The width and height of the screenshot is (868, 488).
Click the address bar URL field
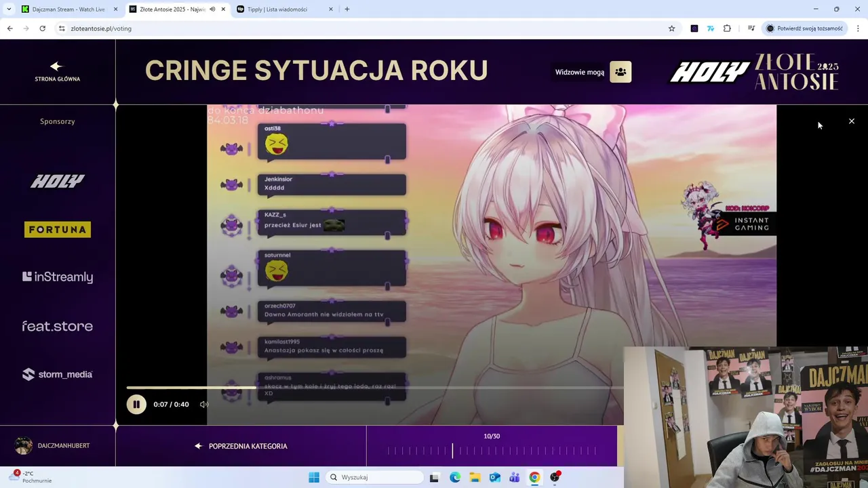click(x=366, y=28)
